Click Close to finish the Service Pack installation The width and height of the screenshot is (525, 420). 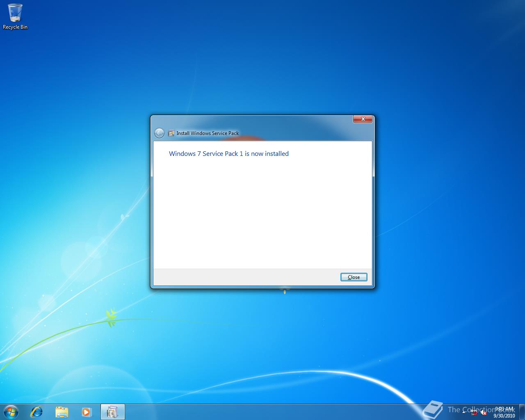354,277
